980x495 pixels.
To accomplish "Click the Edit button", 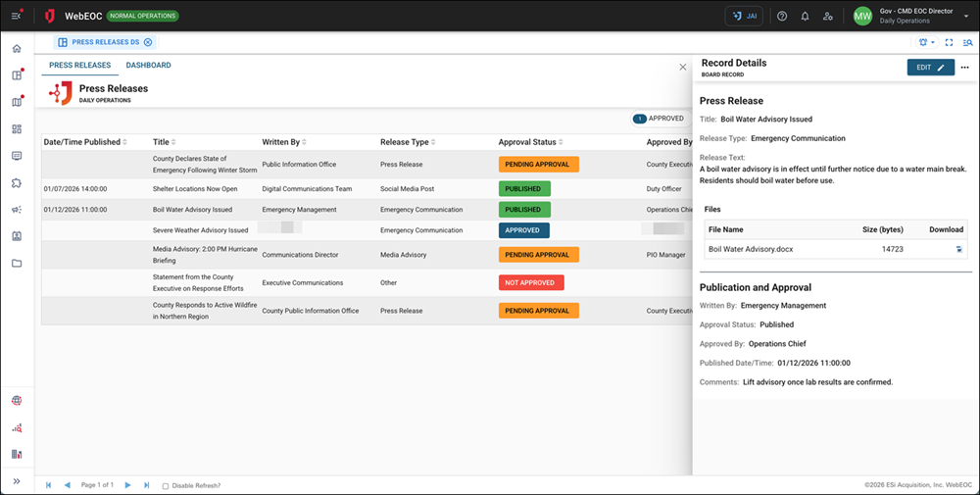I will point(930,68).
